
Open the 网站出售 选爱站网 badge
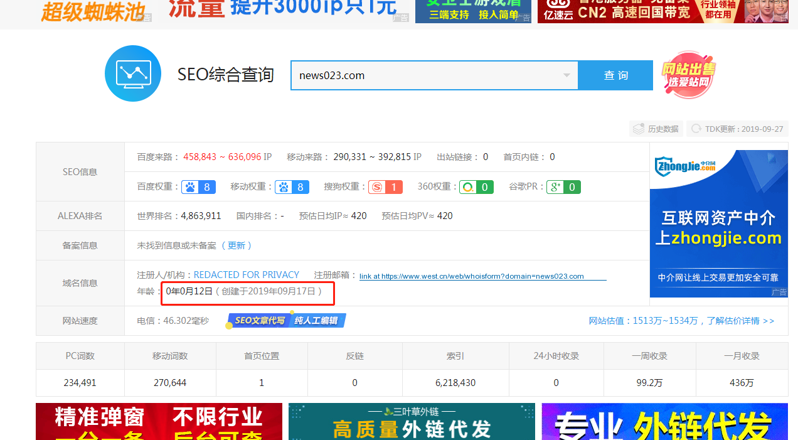coord(688,75)
